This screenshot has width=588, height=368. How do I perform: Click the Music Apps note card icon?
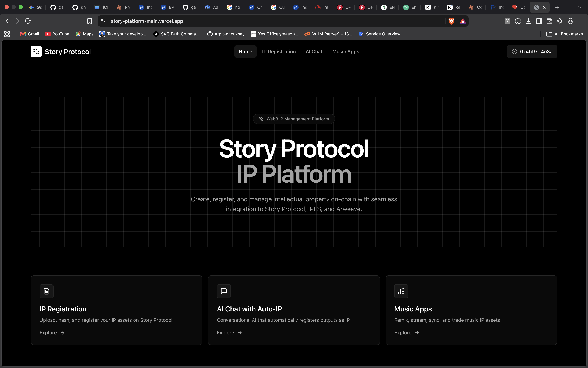click(401, 291)
